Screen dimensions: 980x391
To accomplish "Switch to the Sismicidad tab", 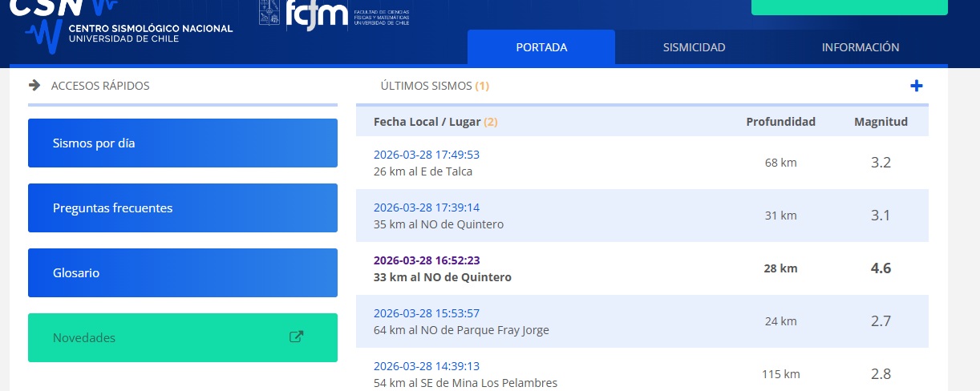I will (694, 47).
